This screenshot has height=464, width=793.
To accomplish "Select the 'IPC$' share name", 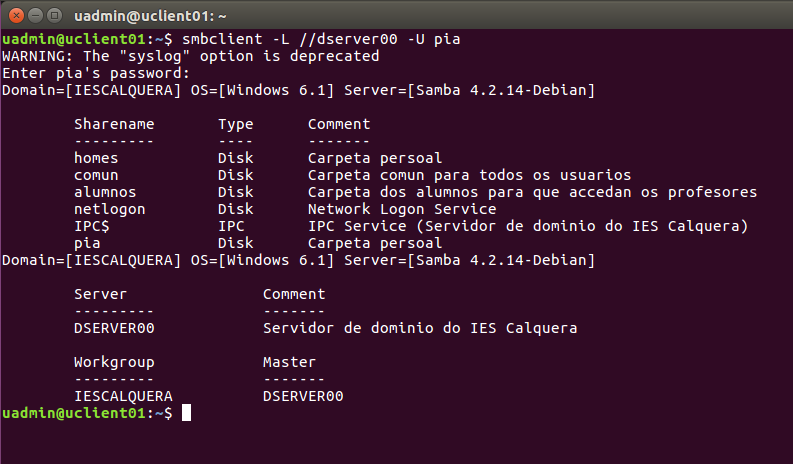I will [92, 226].
